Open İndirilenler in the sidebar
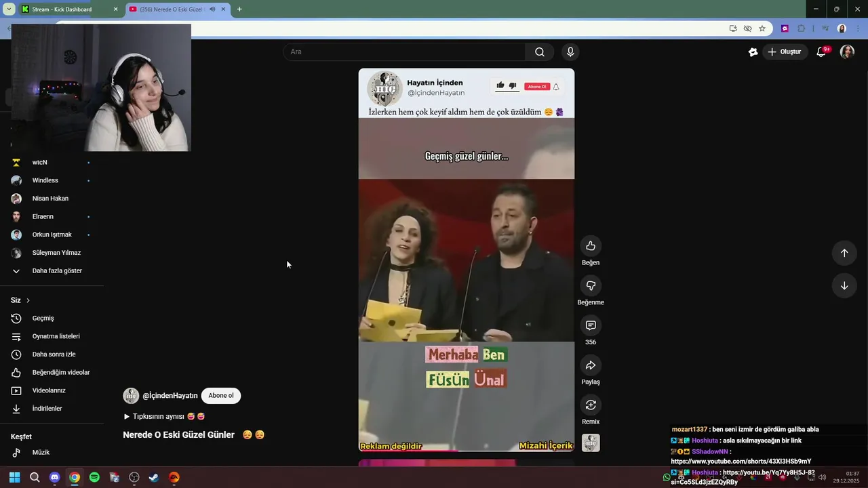Viewport: 868px width, 488px height. coord(51,409)
